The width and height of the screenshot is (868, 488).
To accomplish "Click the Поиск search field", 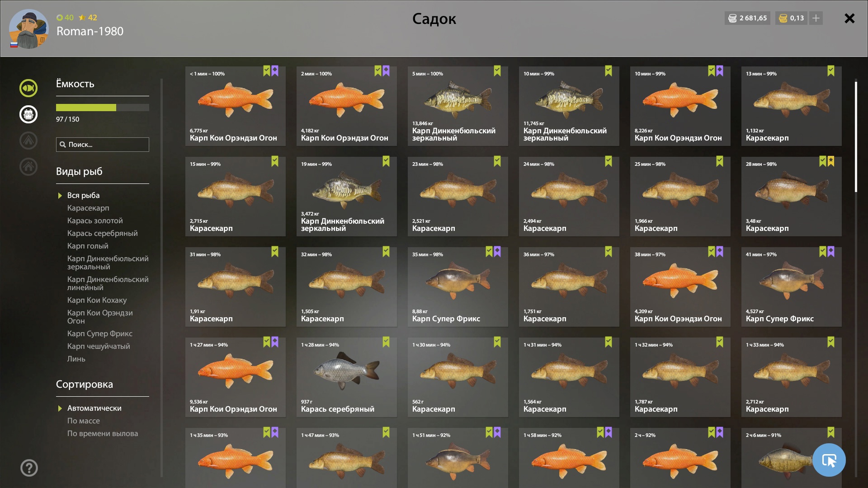I will tap(103, 145).
